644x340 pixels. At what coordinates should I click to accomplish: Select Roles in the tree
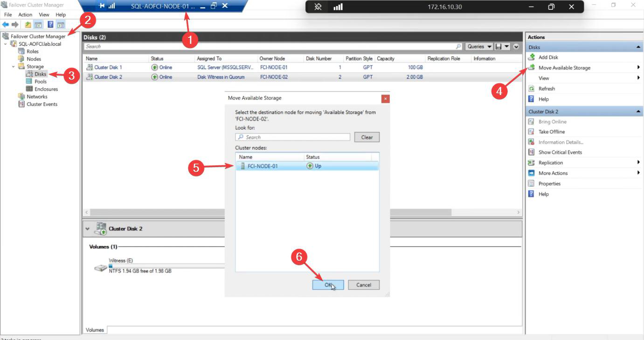(33, 51)
